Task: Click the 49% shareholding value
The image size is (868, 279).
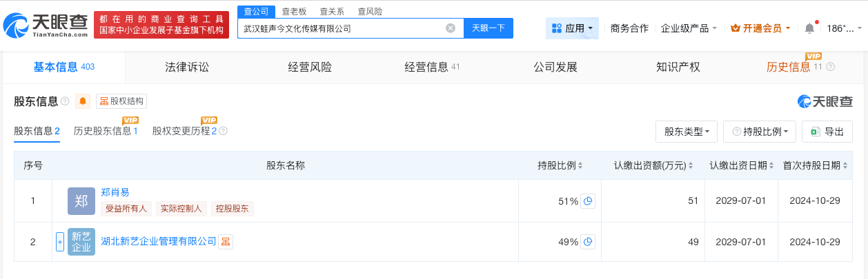Action: (x=569, y=242)
